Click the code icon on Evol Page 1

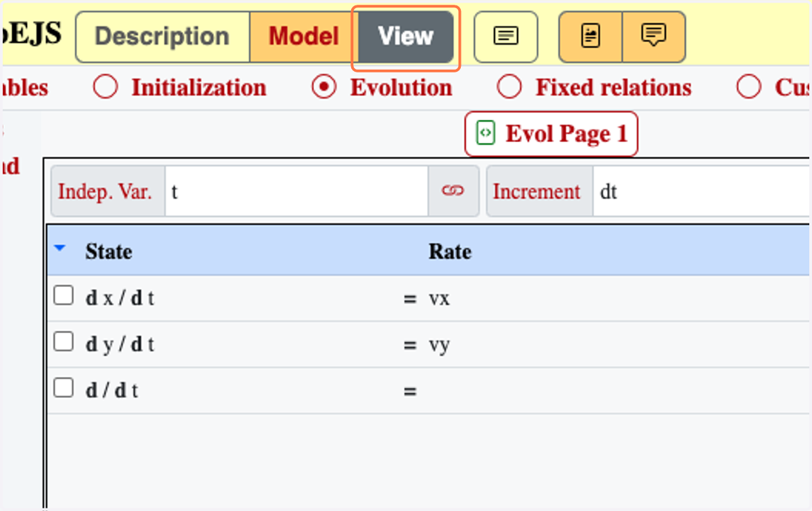(x=486, y=133)
